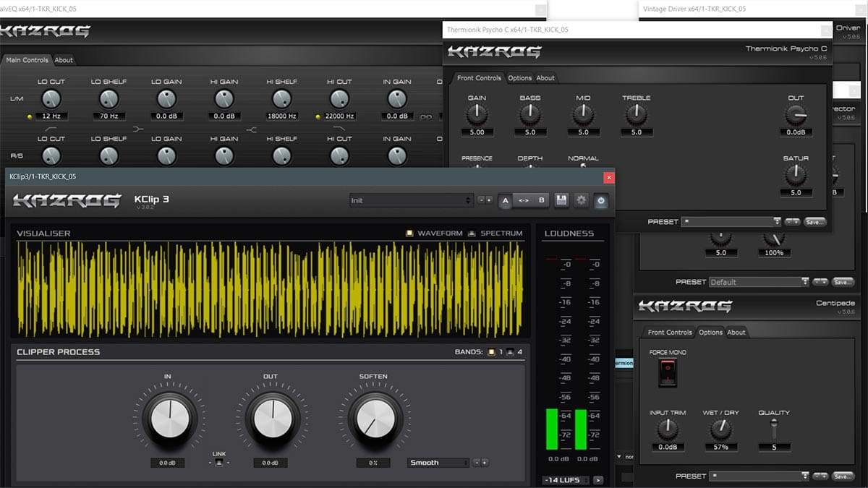The image size is (868, 488).
Task: Open Thermionik Psycho C PRESET dropdown
Action: 731,222
